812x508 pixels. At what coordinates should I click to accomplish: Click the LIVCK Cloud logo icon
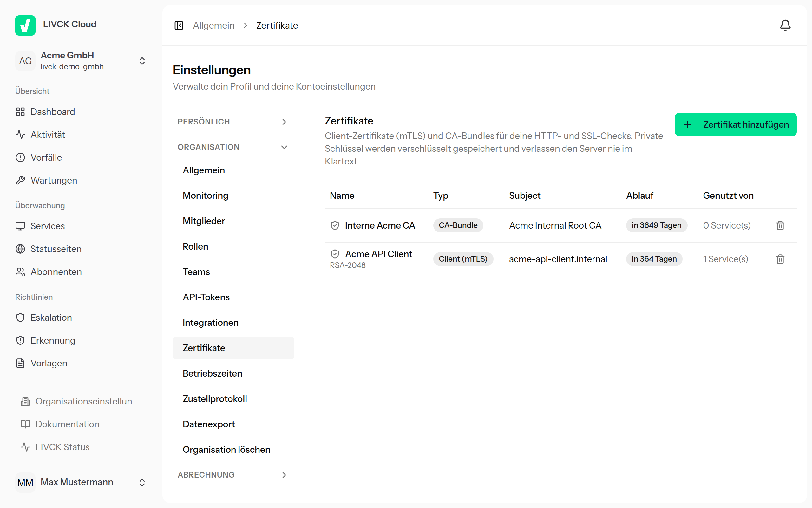(25, 25)
